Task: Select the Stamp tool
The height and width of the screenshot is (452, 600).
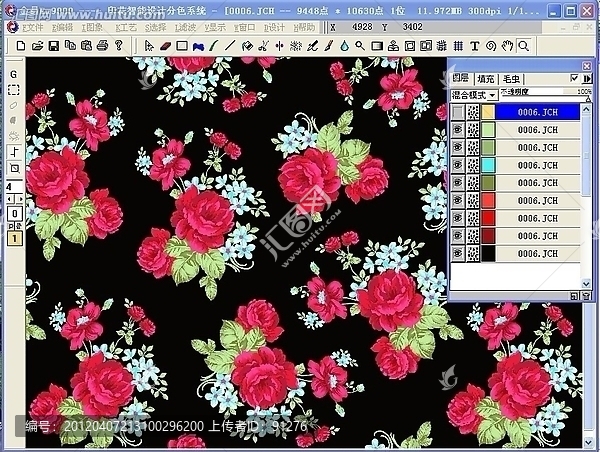Action: tap(393, 46)
